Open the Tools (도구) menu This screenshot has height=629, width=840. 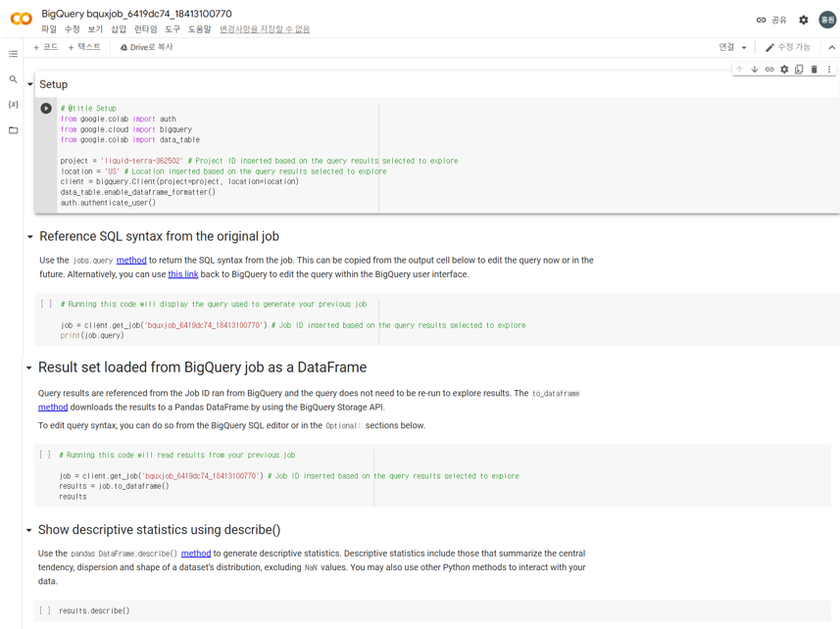173,29
